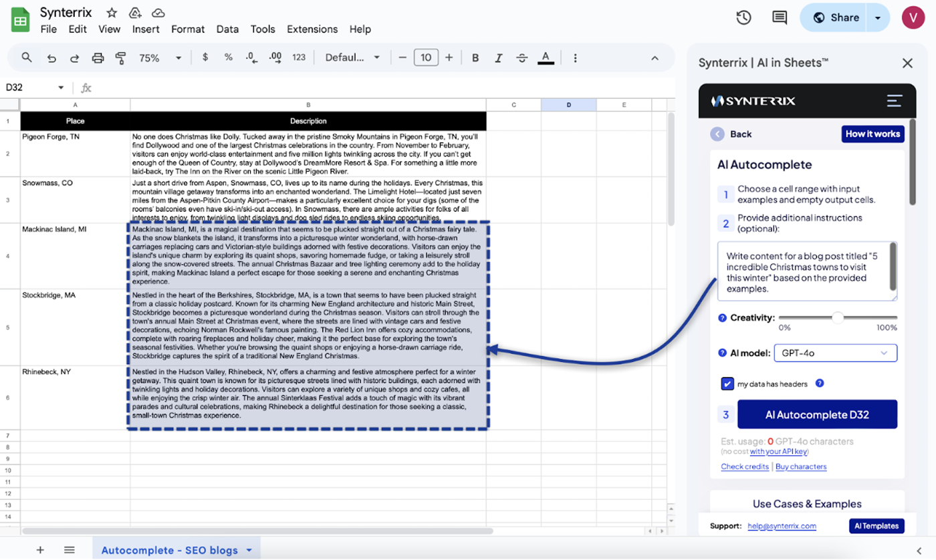Apply bold formatting

pyautogui.click(x=475, y=58)
